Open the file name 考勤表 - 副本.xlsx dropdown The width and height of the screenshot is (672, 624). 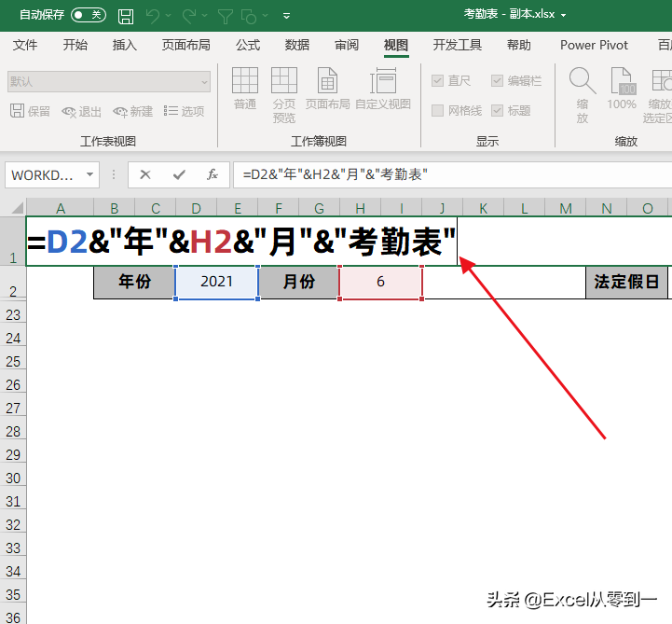(x=564, y=15)
